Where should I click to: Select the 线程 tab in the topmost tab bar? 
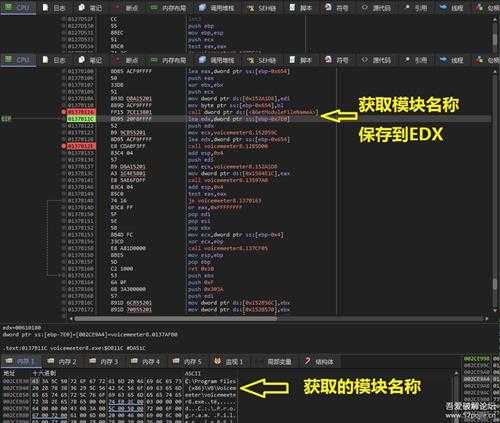(452, 8)
